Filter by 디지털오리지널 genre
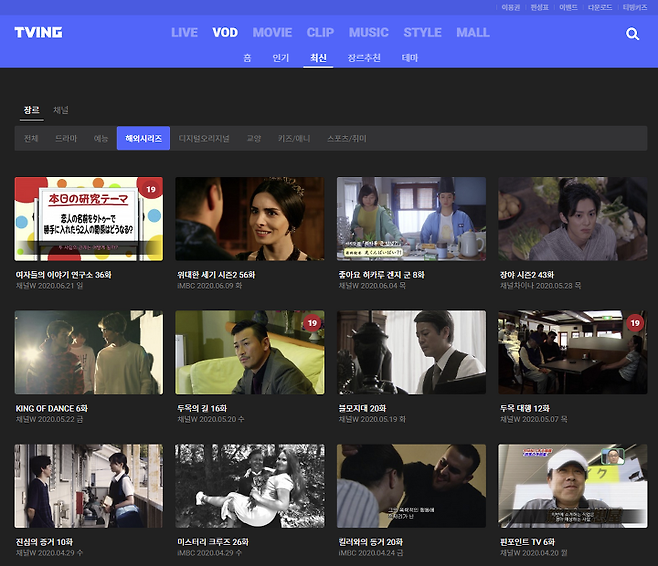The image size is (658, 566). click(x=204, y=138)
